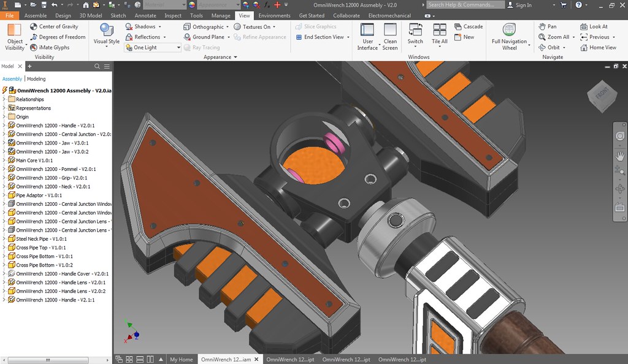Switch to the 3D Model ribbon tab
The width and height of the screenshot is (628, 364).
[91, 15]
